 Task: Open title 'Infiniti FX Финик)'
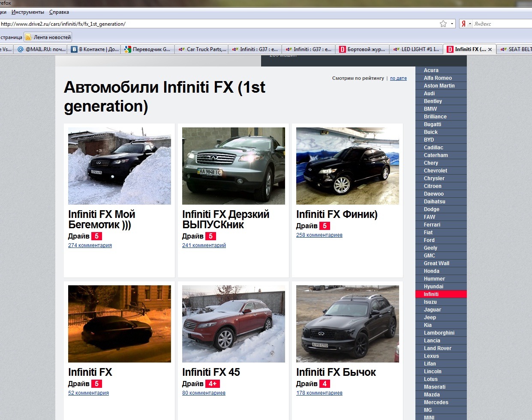point(337,215)
